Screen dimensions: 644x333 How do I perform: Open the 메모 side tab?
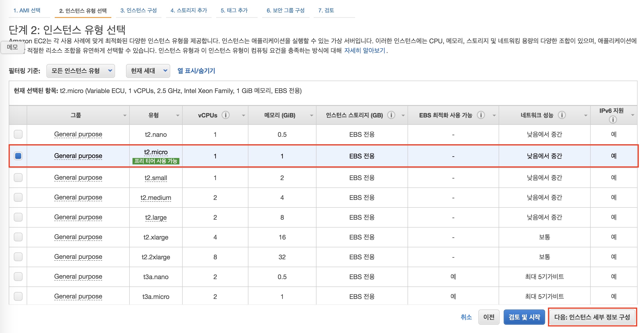[x=12, y=47]
